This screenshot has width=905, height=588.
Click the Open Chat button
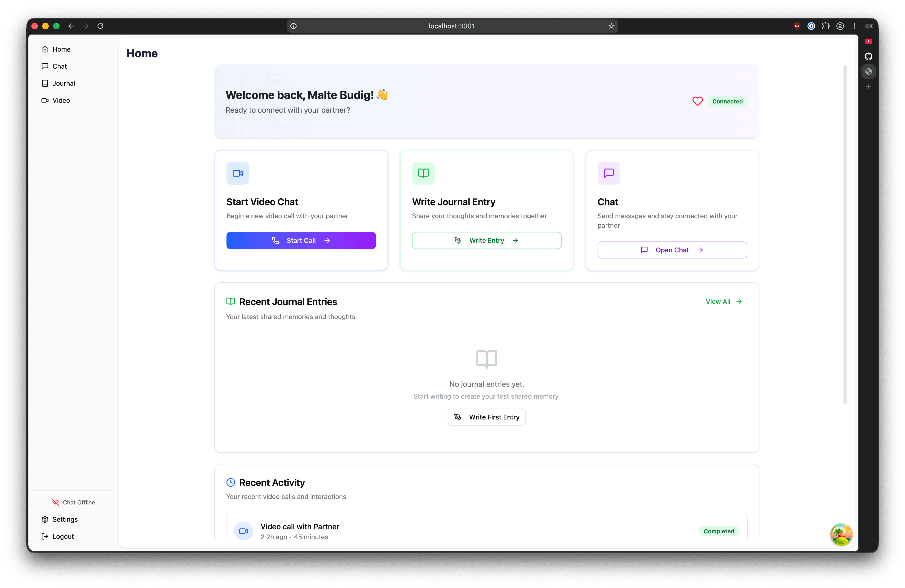point(672,250)
